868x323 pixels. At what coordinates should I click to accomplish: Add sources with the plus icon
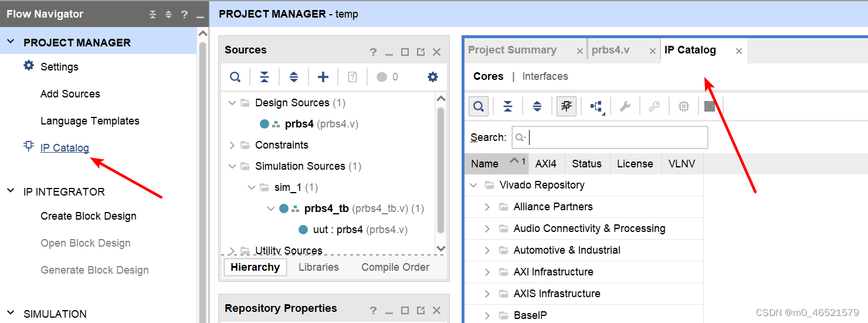[323, 77]
